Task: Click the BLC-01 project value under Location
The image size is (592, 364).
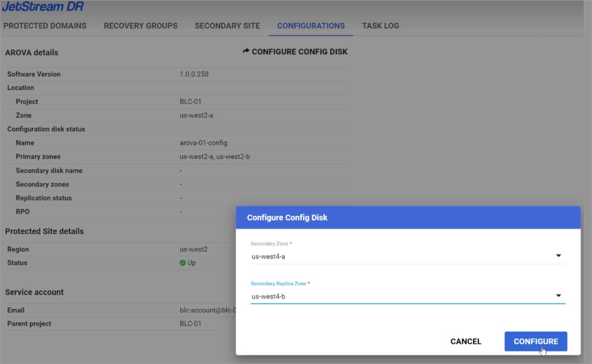Action: (x=191, y=101)
